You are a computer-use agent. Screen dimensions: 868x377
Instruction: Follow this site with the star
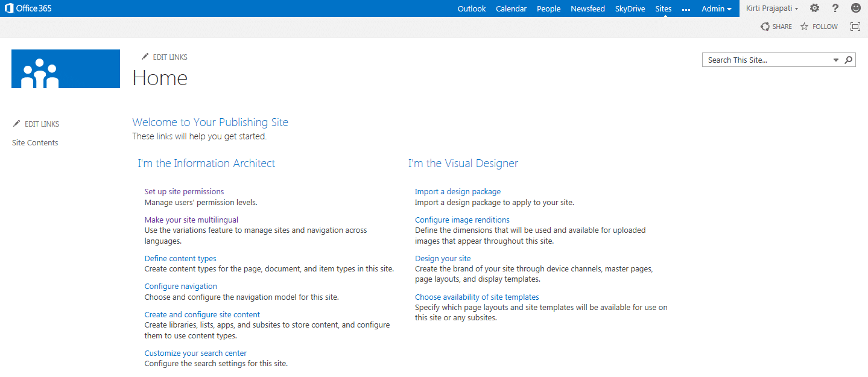pos(819,27)
